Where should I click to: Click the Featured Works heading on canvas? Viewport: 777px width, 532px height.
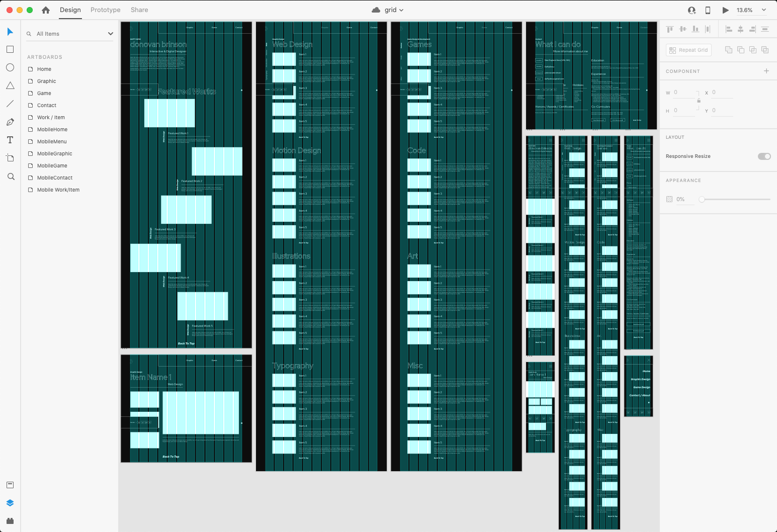coord(187,92)
